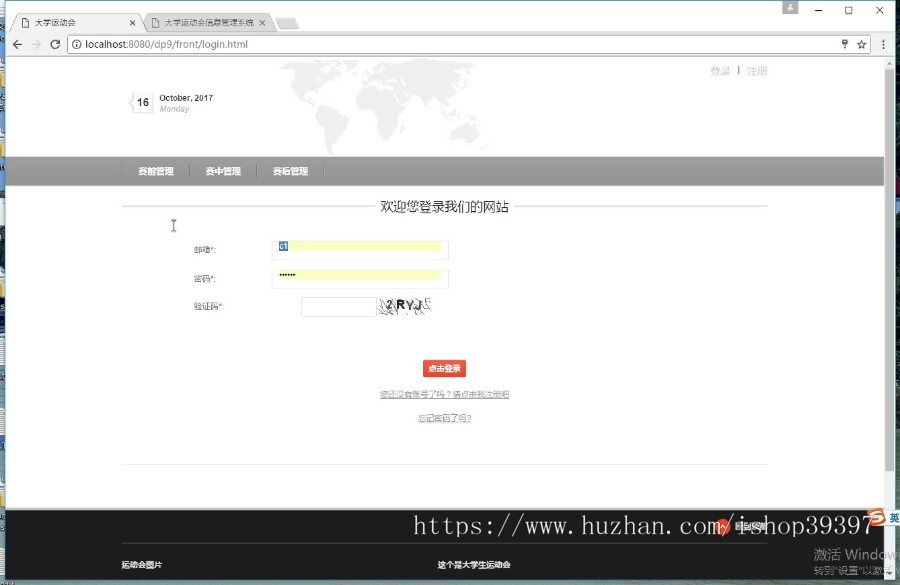Viewport: 900px width, 585px height.
Task: Click the 登录 link at the top right
Action: (x=720, y=71)
